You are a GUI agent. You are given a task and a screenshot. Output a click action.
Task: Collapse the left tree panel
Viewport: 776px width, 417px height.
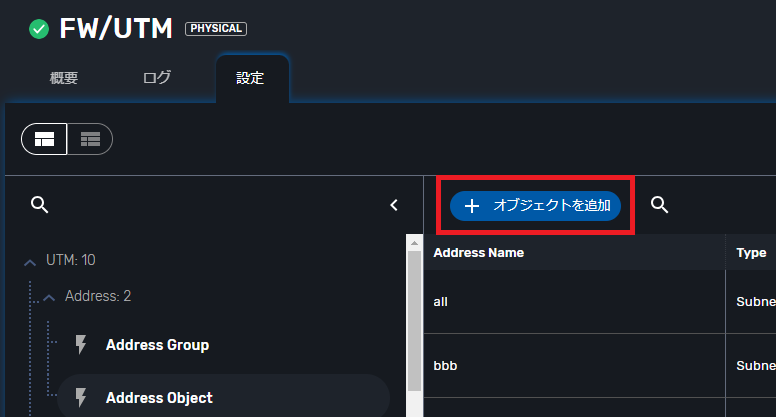click(x=393, y=205)
